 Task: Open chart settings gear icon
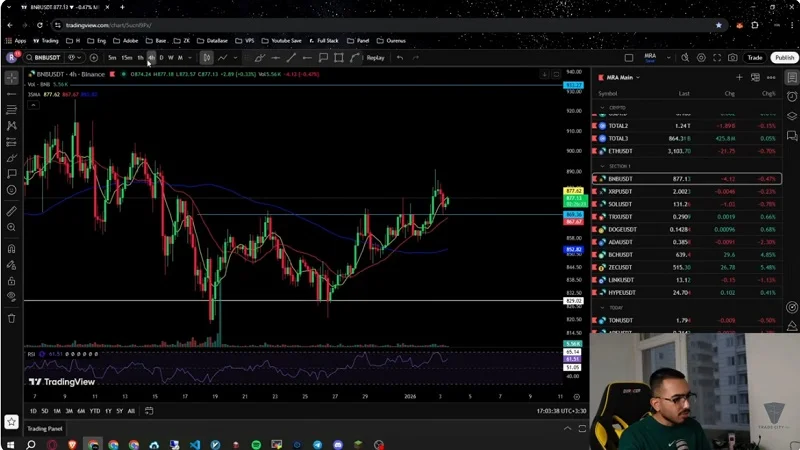[x=703, y=57]
